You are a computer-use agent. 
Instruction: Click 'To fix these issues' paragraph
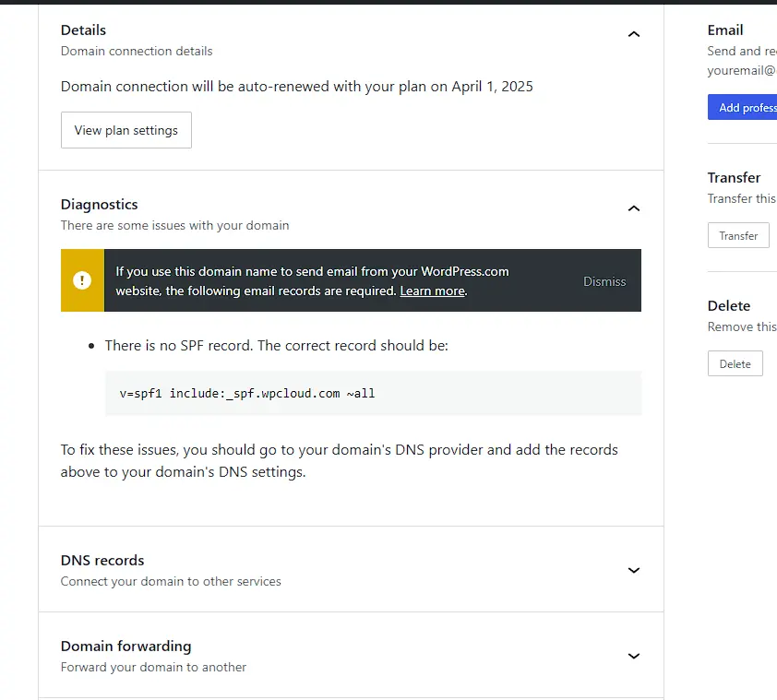pos(339,461)
